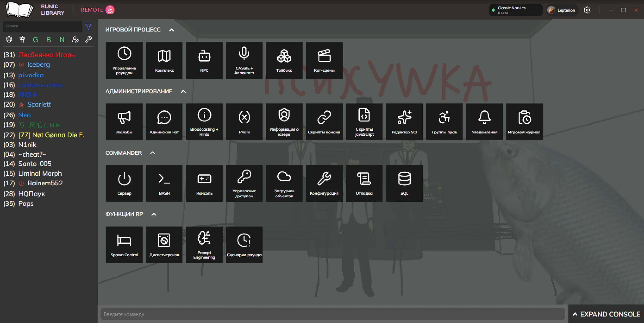Open the Группы прав tile
The image size is (644, 323).
444,122
